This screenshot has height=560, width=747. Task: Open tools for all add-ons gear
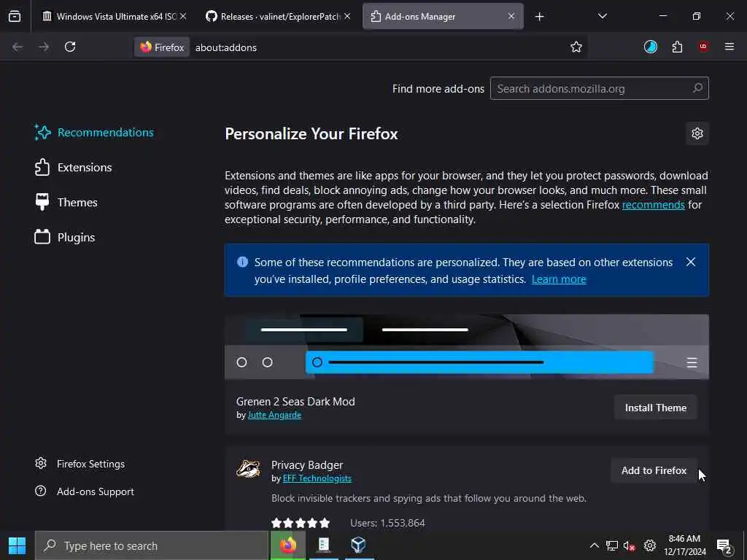tap(697, 133)
